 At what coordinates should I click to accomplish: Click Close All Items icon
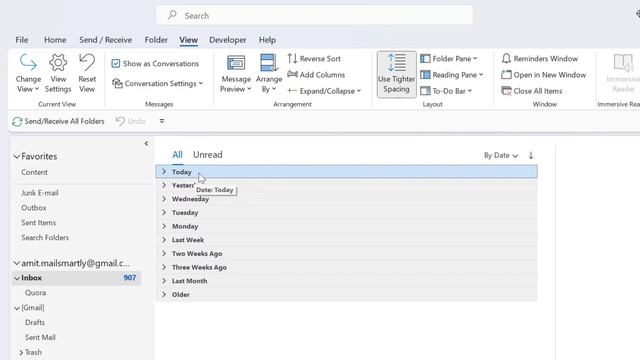pyautogui.click(x=506, y=91)
